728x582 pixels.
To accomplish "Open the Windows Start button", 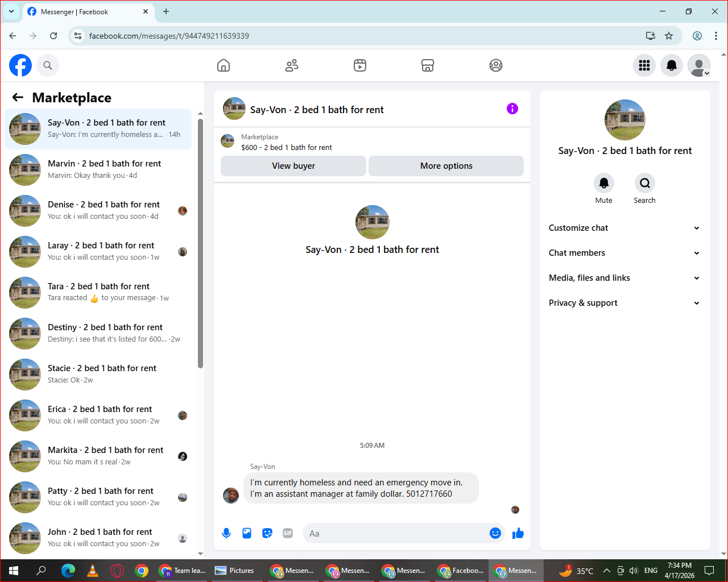I will [14, 571].
